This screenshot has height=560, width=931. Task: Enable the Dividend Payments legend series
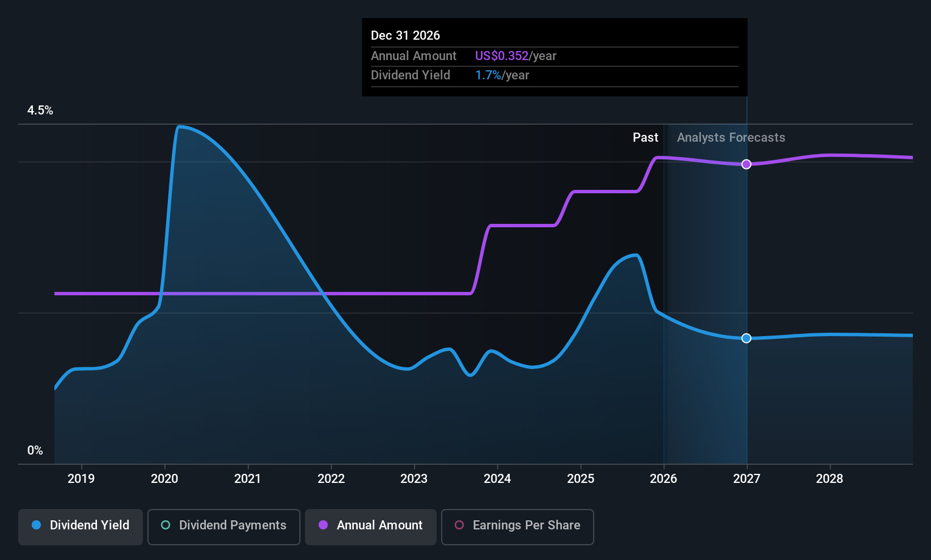tap(224, 525)
